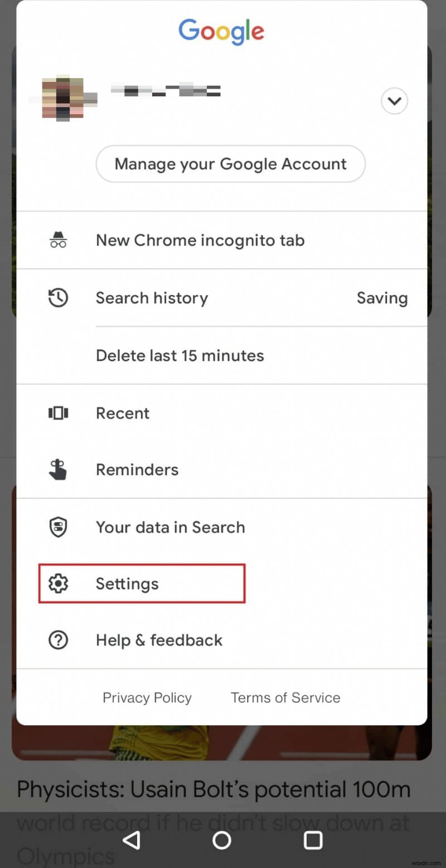Tap Manage your Google Account
This screenshot has width=446, height=868.
[230, 164]
